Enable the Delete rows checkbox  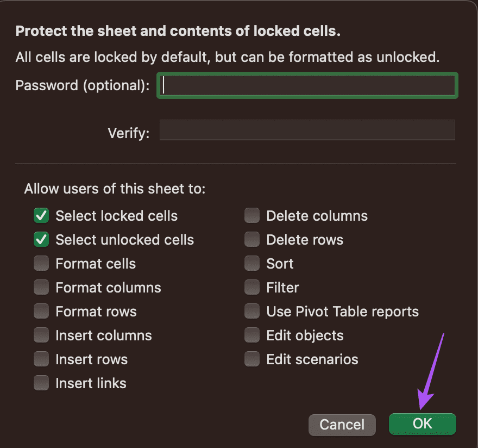(x=252, y=239)
